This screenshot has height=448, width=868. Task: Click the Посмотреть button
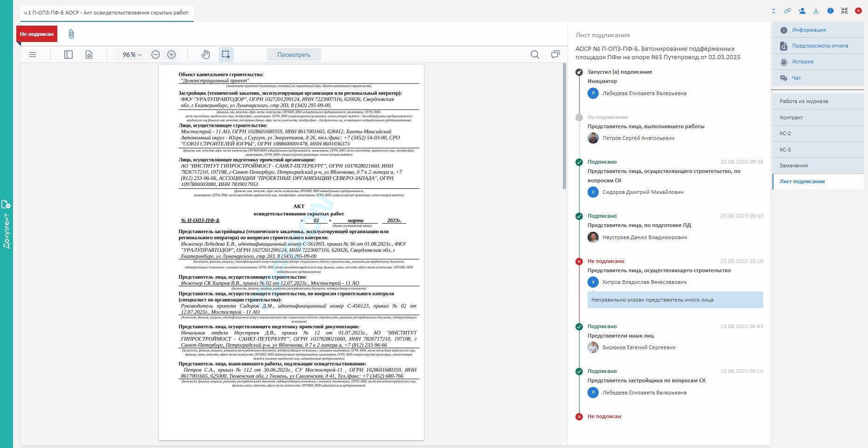[294, 55]
